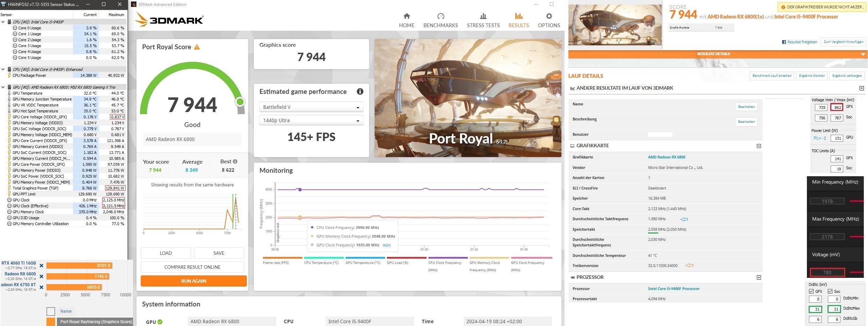Viewport: 868px width, 326px height.
Task: Toggle CPU Temperature in Monitoring legend
Action: [324, 261]
